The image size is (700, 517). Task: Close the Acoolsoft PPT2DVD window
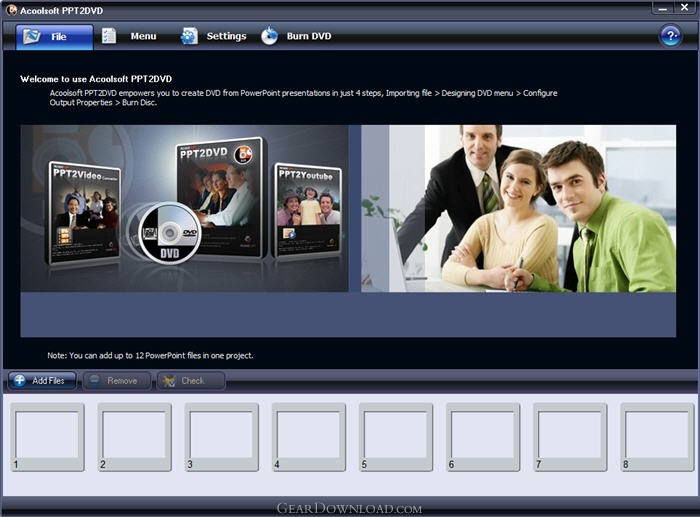(x=685, y=8)
